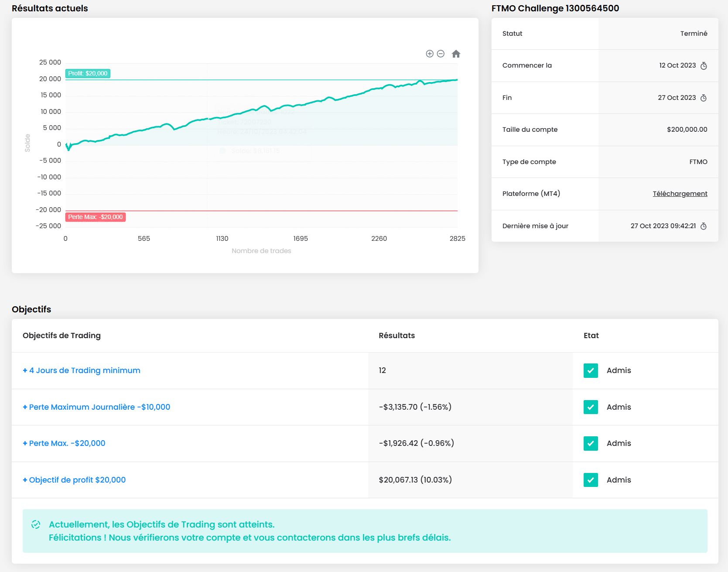Click the Résultats column header
The height and width of the screenshot is (572, 728).
click(x=396, y=336)
